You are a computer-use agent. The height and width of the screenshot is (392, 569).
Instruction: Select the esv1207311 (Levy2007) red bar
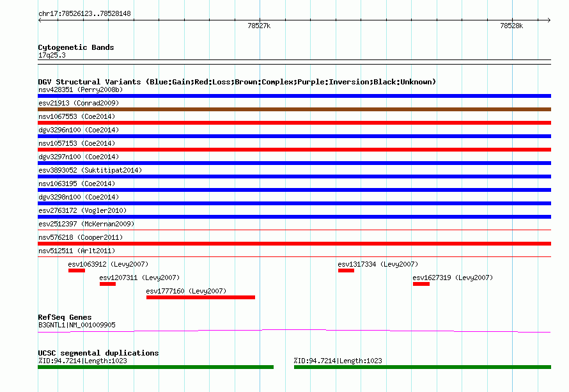tap(108, 284)
